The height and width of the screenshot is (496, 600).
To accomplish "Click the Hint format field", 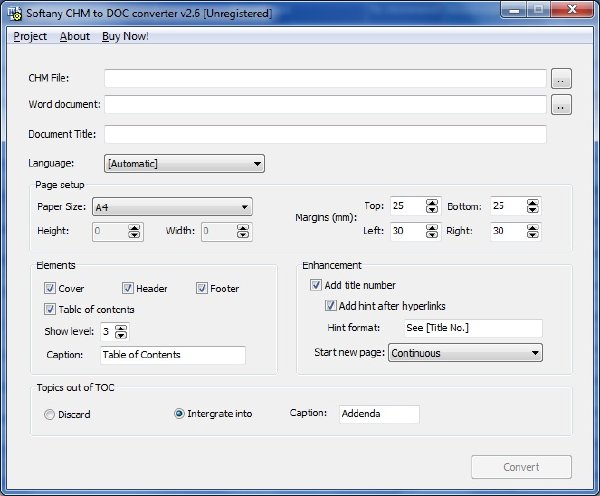I will (x=473, y=328).
